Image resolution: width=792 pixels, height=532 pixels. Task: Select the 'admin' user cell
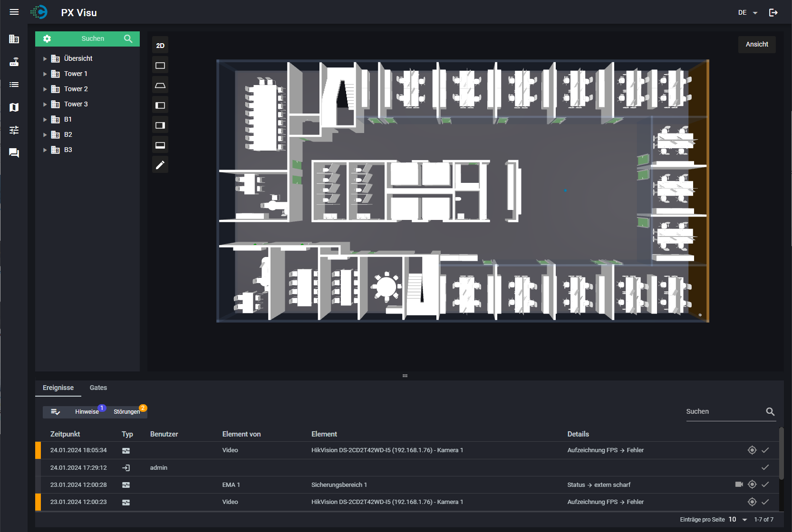[159, 467]
